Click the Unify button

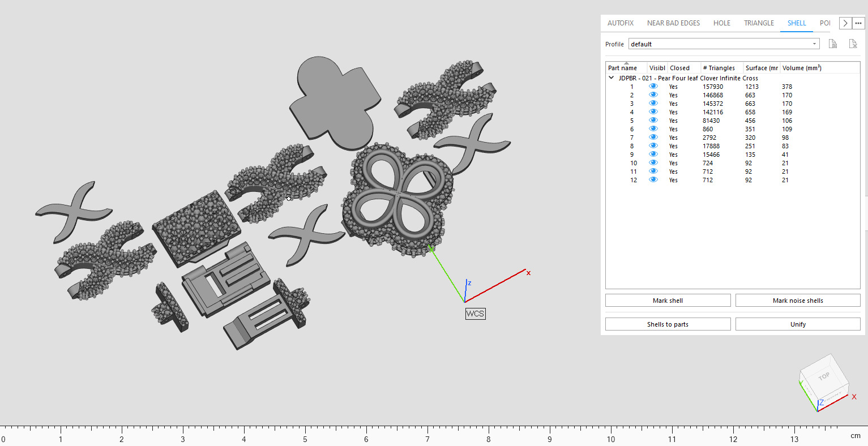798,324
